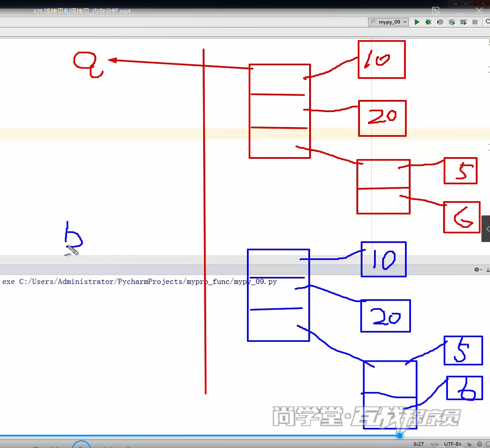Click the hide run panel icon
490x448 pixels.
click(x=487, y=269)
